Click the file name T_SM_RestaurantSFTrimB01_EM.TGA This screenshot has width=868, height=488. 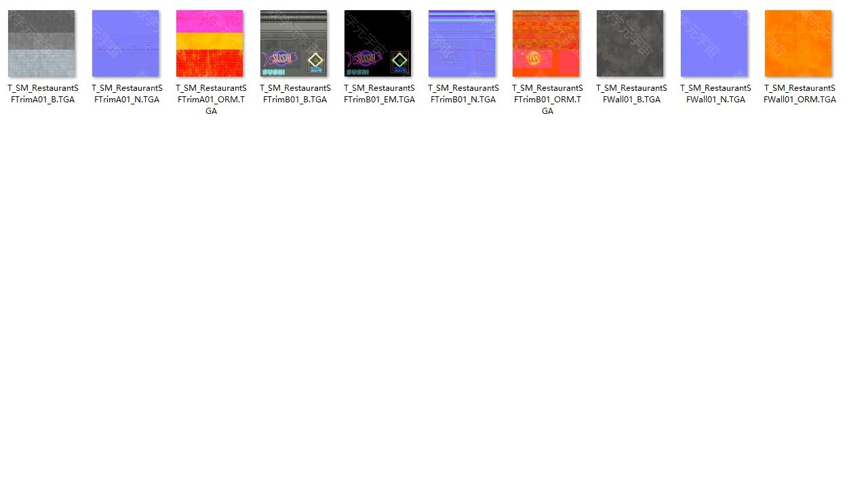click(x=379, y=94)
